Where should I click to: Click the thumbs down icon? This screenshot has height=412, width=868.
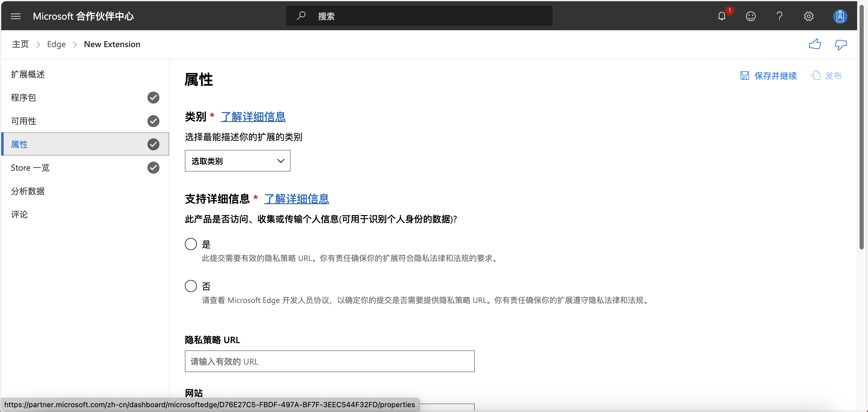[x=841, y=44]
